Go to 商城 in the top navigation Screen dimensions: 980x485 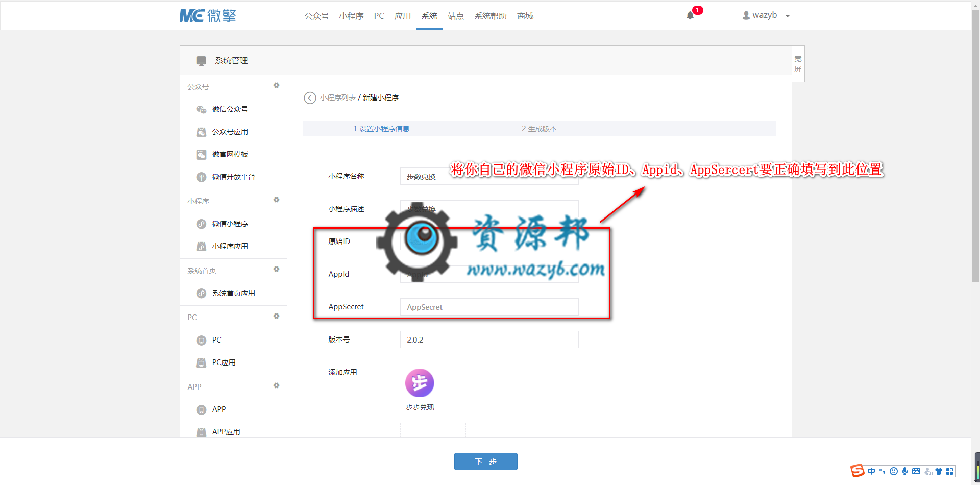coord(525,16)
